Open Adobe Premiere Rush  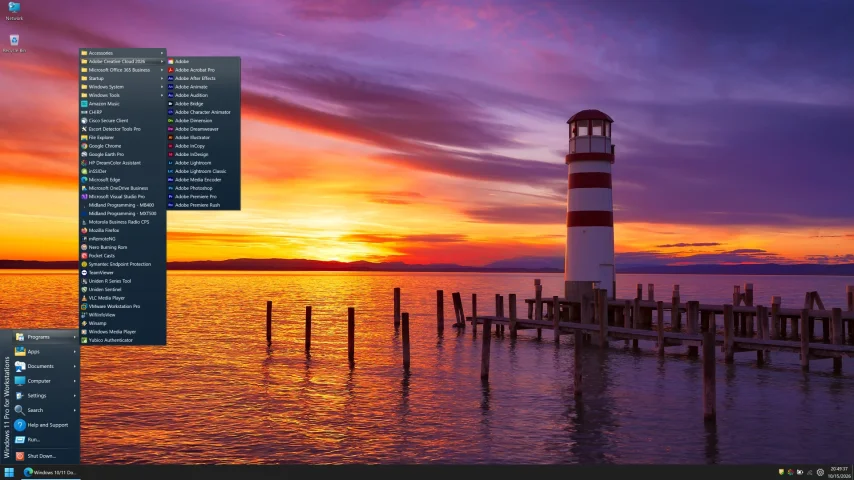coord(204,205)
